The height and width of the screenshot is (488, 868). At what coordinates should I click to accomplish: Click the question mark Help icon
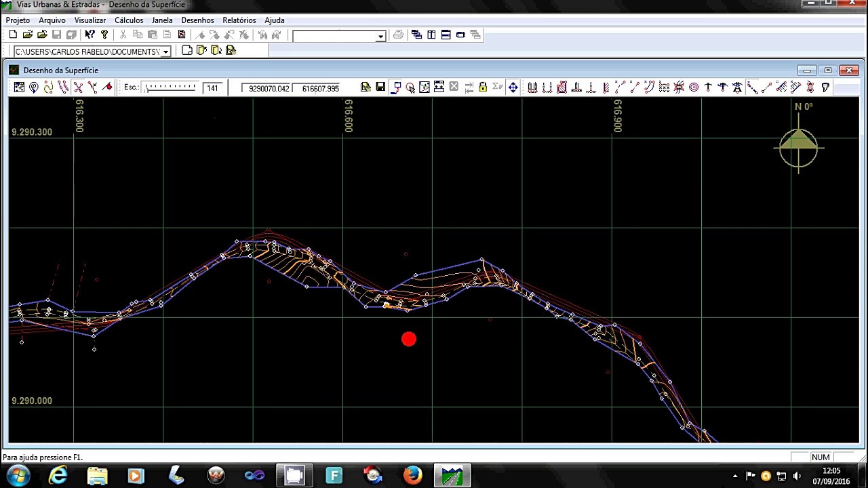(104, 35)
